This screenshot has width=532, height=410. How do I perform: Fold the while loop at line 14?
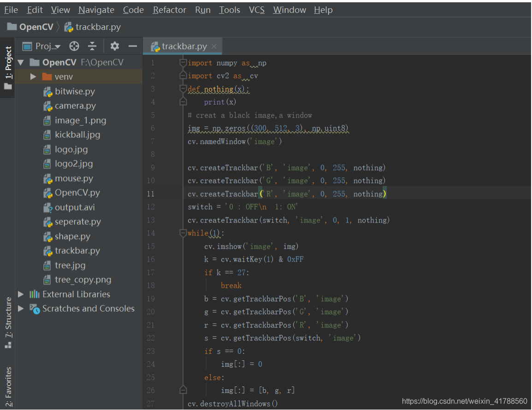[183, 233]
